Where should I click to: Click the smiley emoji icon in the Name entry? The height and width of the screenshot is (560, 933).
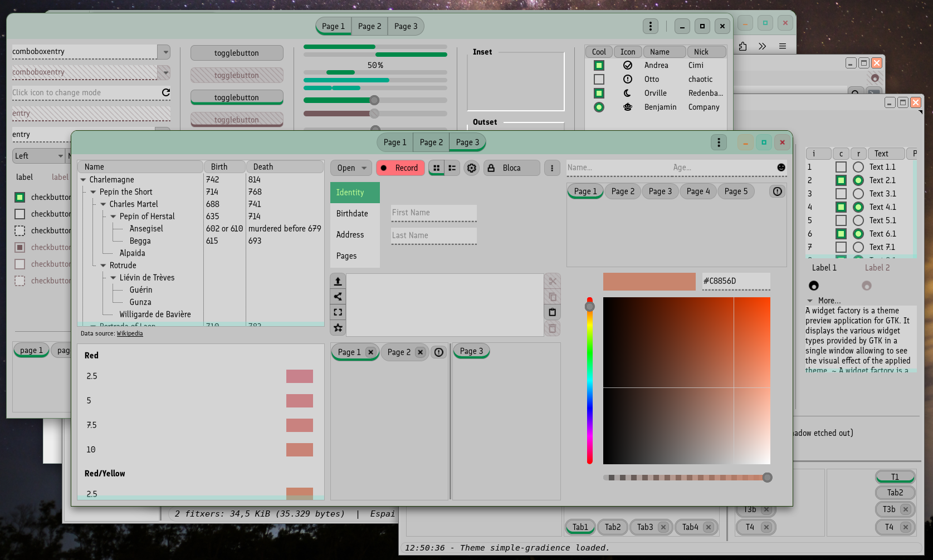coord(781,168)
